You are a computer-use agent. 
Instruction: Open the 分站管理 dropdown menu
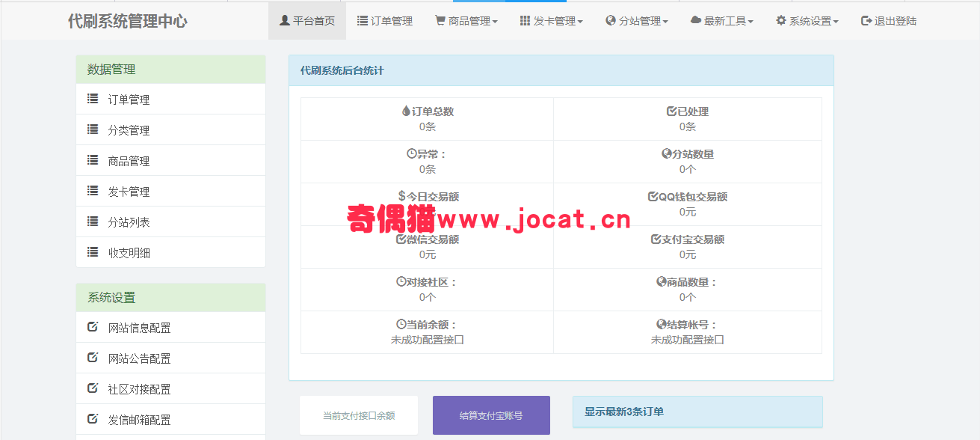tap(637, 21)
